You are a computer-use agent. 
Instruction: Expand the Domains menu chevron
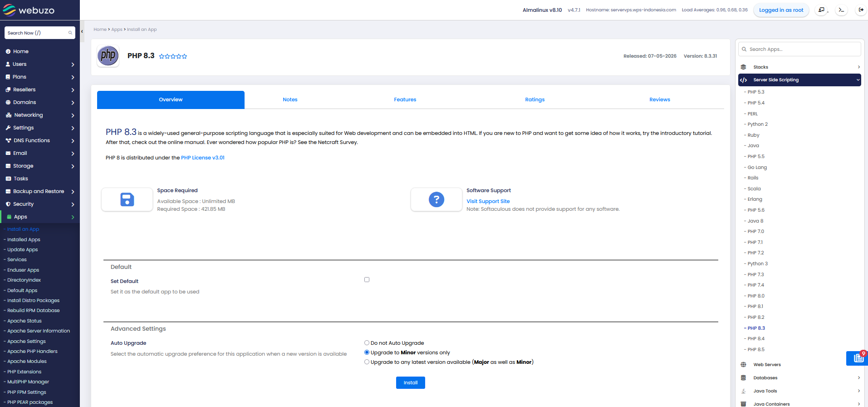tap(73, 103)
